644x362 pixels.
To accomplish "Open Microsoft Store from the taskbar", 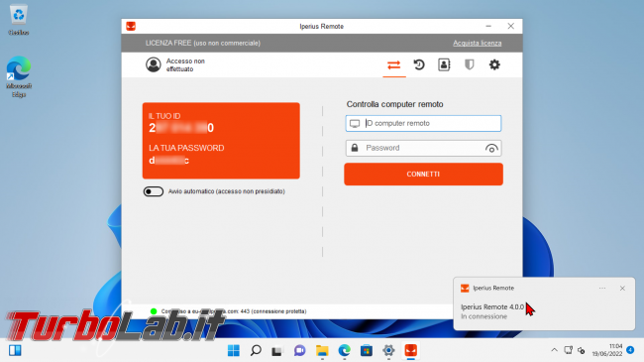I will (x=367, y=350).
